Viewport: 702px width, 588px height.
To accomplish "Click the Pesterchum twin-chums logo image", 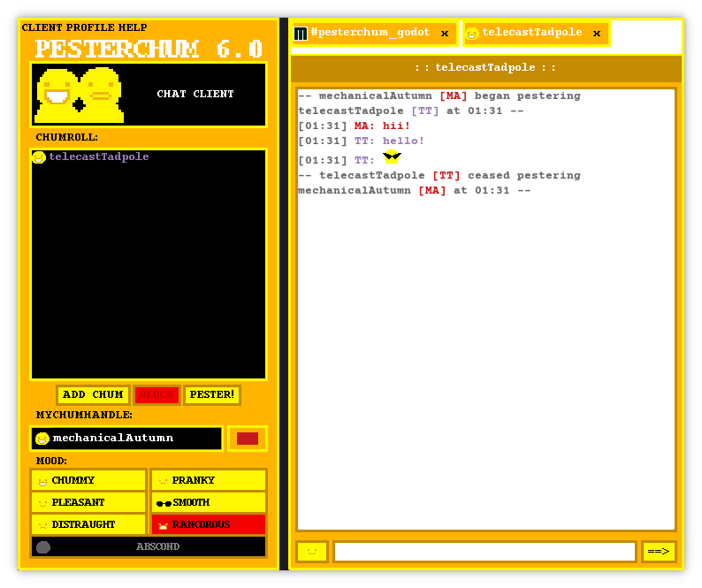I will coord(79,95).
